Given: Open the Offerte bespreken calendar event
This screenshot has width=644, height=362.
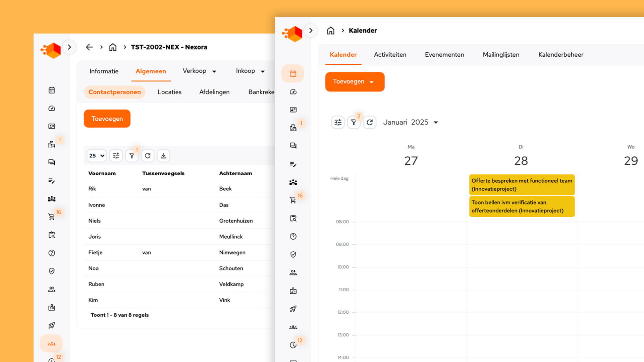Looking at the screenshot, I should click(522, 185).
